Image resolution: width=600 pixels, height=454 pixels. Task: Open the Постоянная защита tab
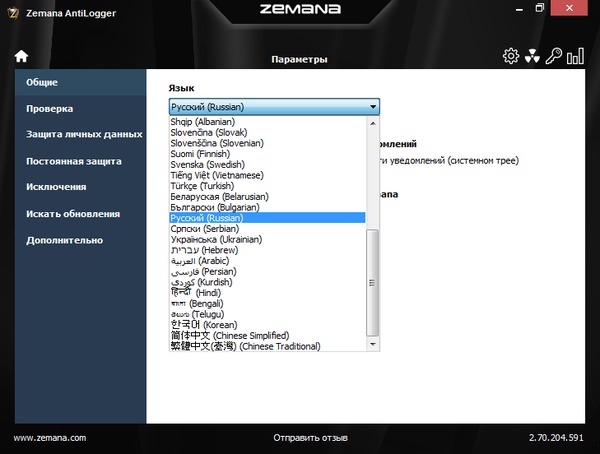(x=80, y=162)
